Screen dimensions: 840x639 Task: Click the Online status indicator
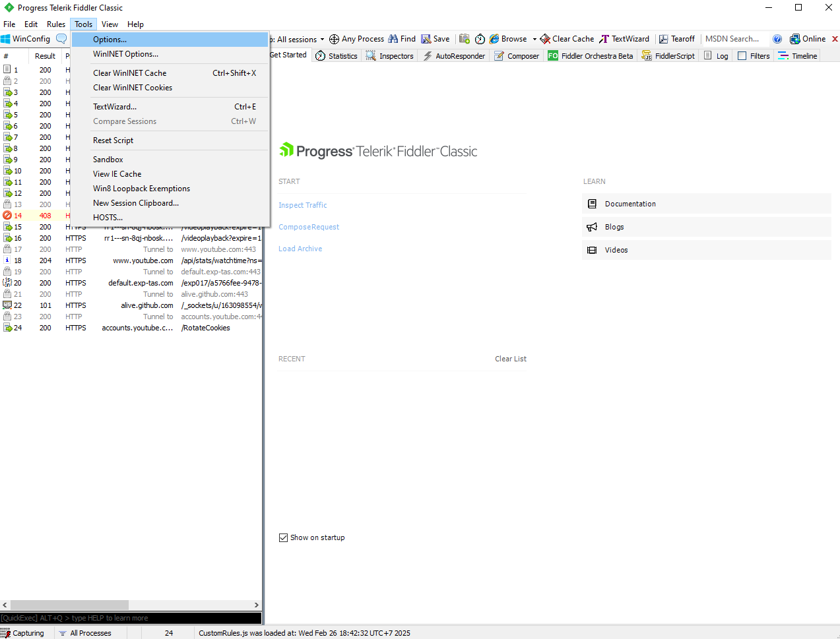(x=808, y=39)
